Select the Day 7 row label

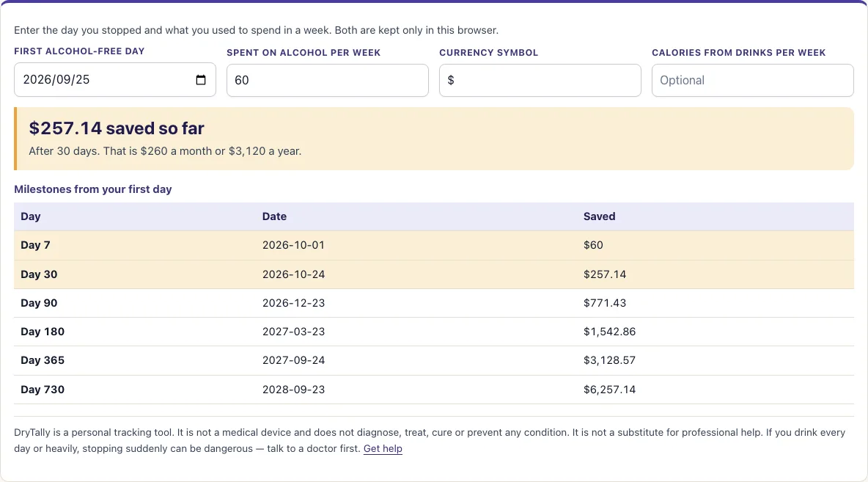pyautogui.click(x=35, y=245)
